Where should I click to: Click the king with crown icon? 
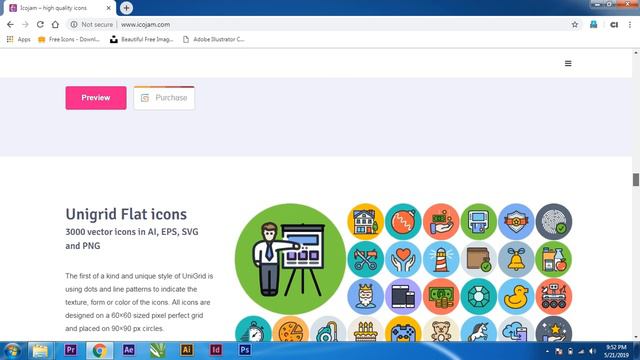[x=365, y=297]
